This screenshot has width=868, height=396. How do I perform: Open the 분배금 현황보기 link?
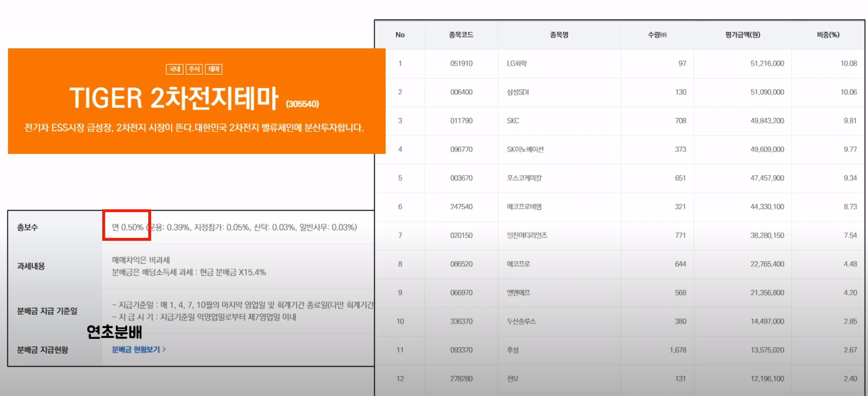pos(139,350)
